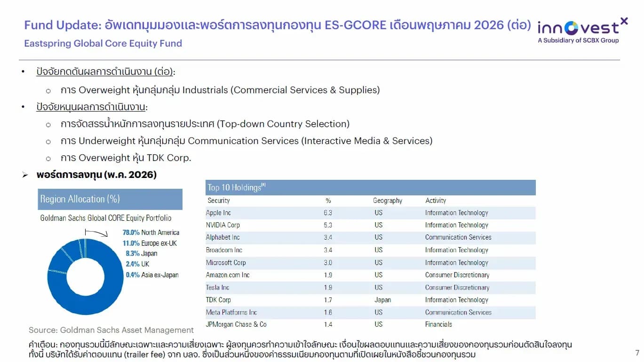
Task: Click the innovest logo
Action: [582, 30]
